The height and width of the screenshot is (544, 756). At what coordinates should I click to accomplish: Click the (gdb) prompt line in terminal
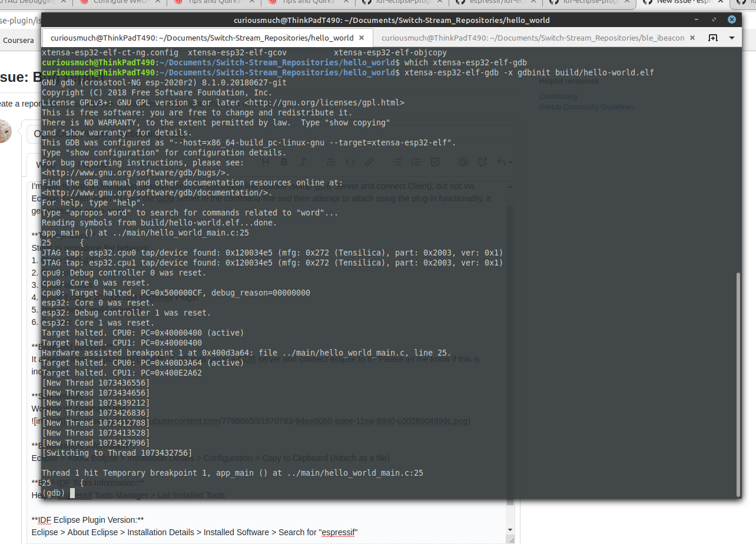[x=58, y=493]
